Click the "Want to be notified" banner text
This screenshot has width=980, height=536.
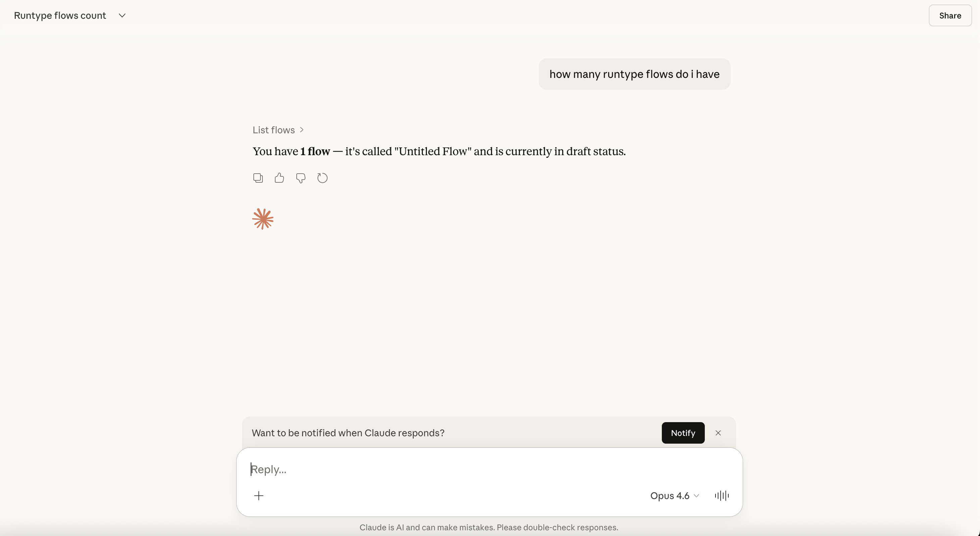348,433
